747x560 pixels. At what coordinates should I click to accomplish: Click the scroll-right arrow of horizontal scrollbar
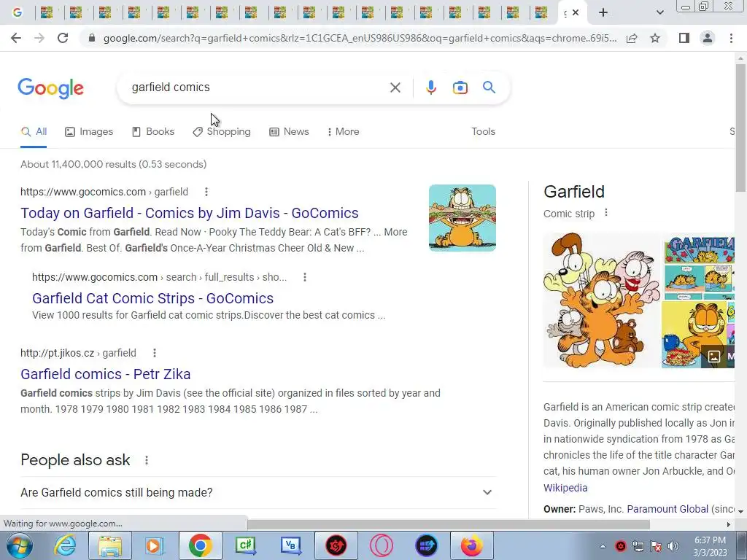[x=729, y=524]
